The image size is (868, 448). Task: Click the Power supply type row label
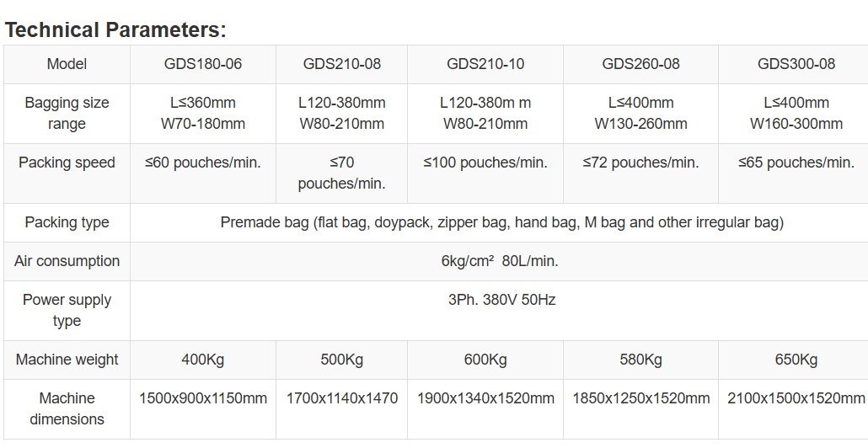67,310
